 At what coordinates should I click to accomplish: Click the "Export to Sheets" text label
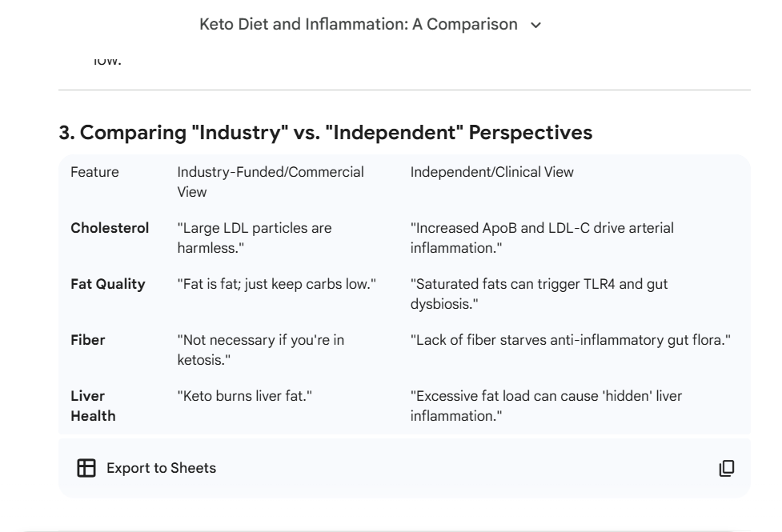pos(161,468)
